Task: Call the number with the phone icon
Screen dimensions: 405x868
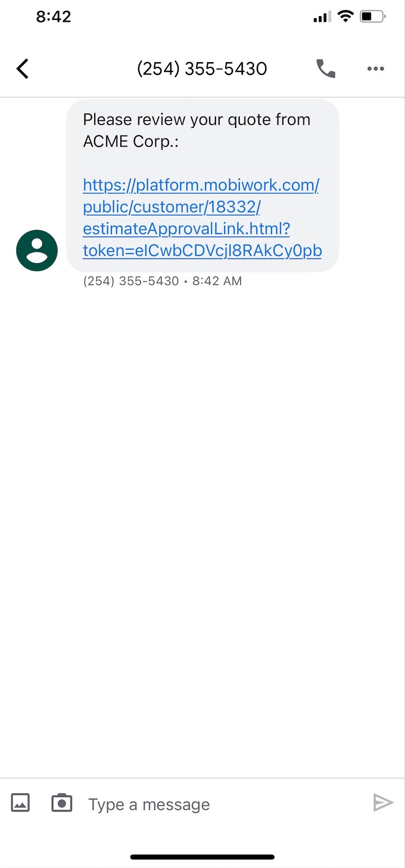Action: (x=326, y=68)
